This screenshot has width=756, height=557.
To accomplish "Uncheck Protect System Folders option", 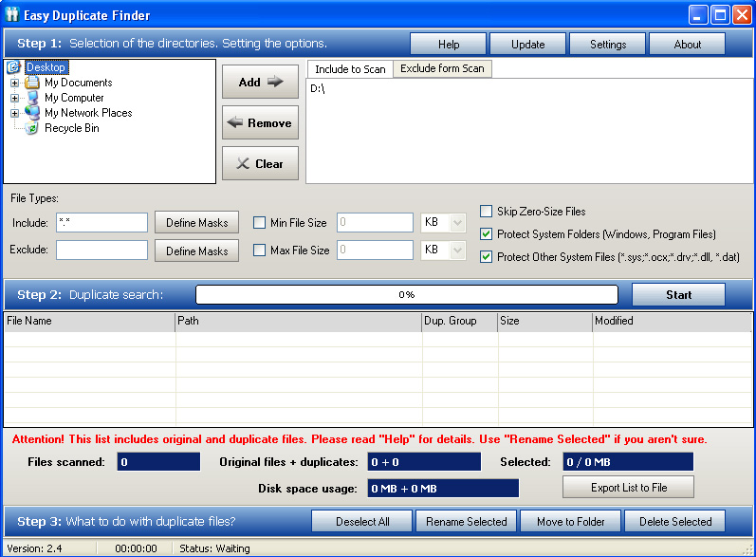I will (486, 234).
